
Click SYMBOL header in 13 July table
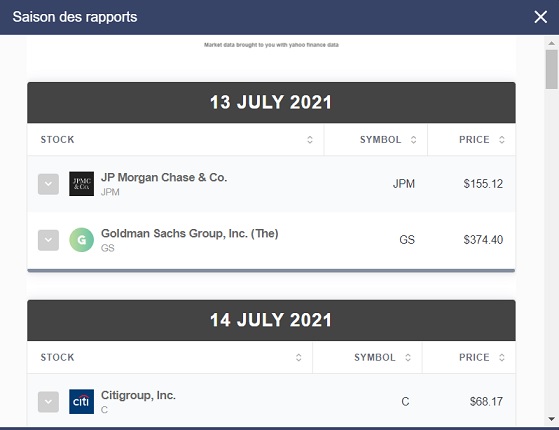[x=380, y=139]
